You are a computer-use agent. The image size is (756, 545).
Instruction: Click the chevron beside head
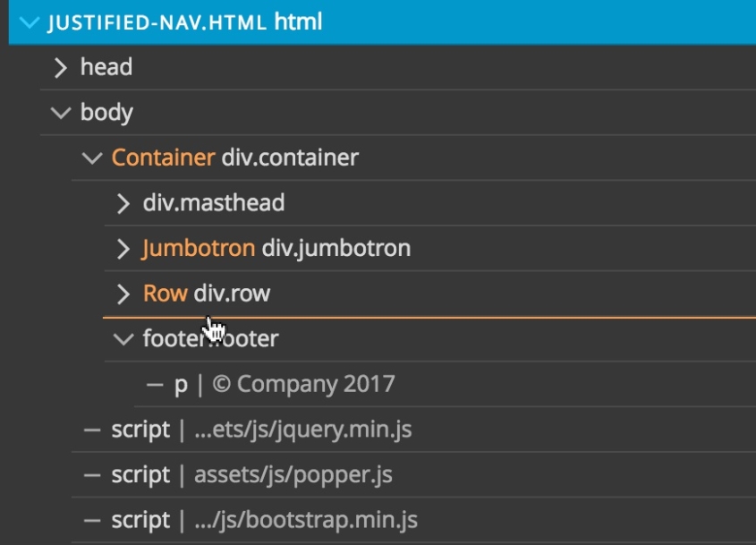tap(61, 66)
